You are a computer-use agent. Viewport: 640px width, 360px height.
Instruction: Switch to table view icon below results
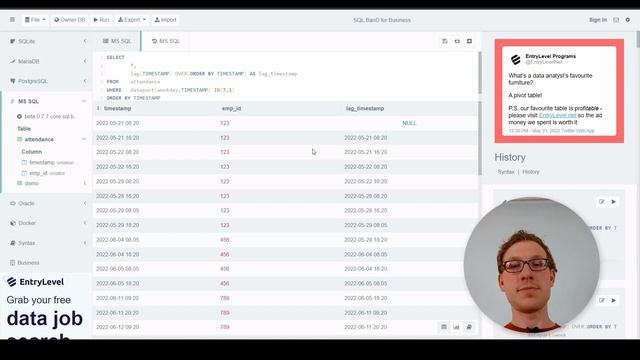pyautogui.click(x=444, y=327)
